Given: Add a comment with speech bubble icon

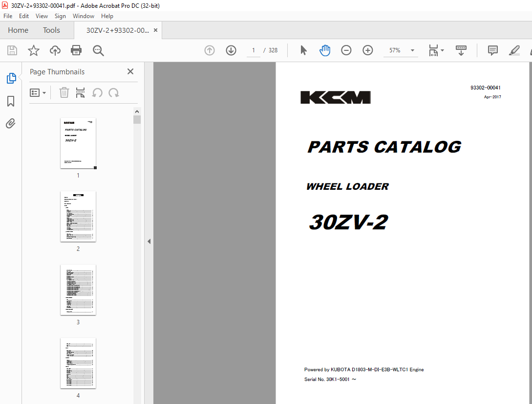Looking at the screenshot, I should (492, 50).
